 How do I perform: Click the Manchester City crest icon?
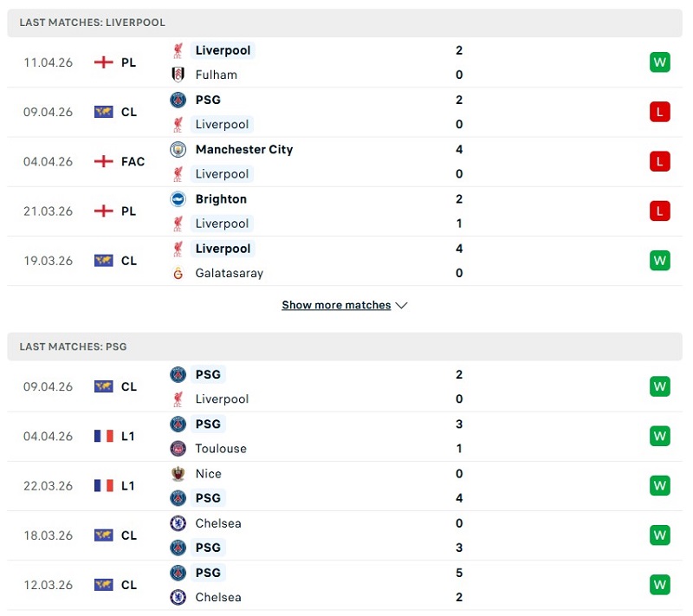tap(178, 149)
